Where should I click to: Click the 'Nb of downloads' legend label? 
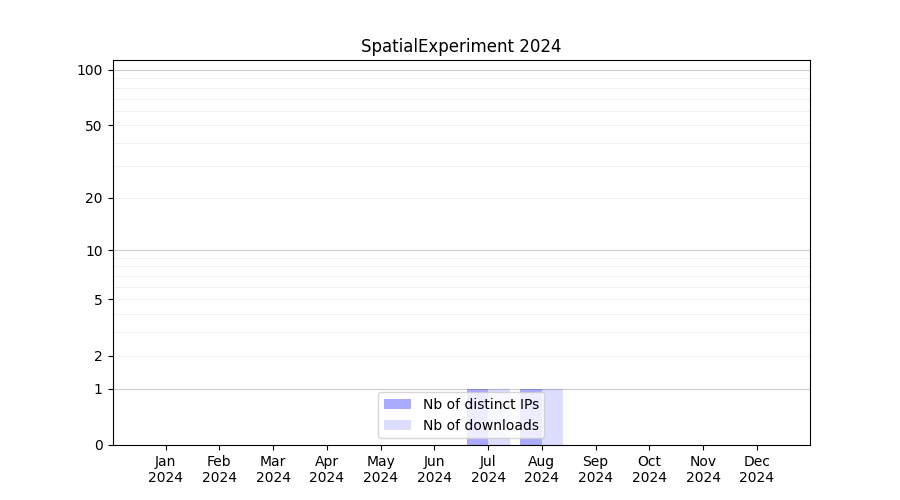pos(480,425)
